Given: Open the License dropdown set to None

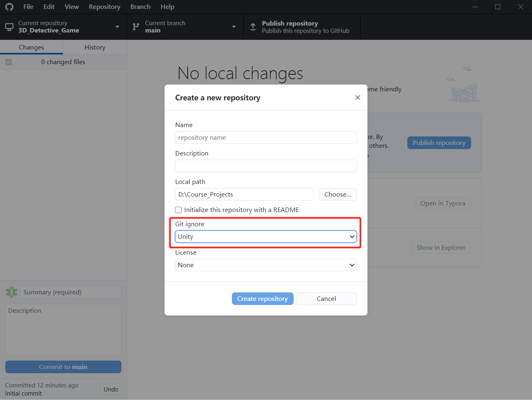Looking at the screenshot, I should (x=266, y=265).
